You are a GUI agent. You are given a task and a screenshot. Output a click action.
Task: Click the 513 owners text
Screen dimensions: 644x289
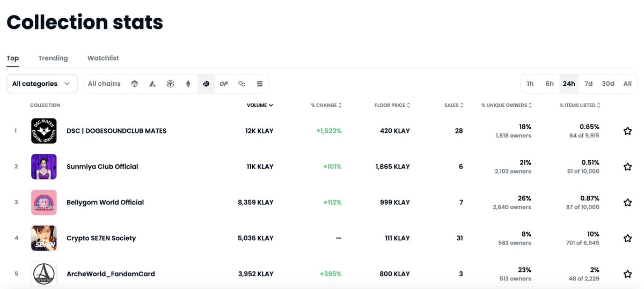click(x=516, y=279)
